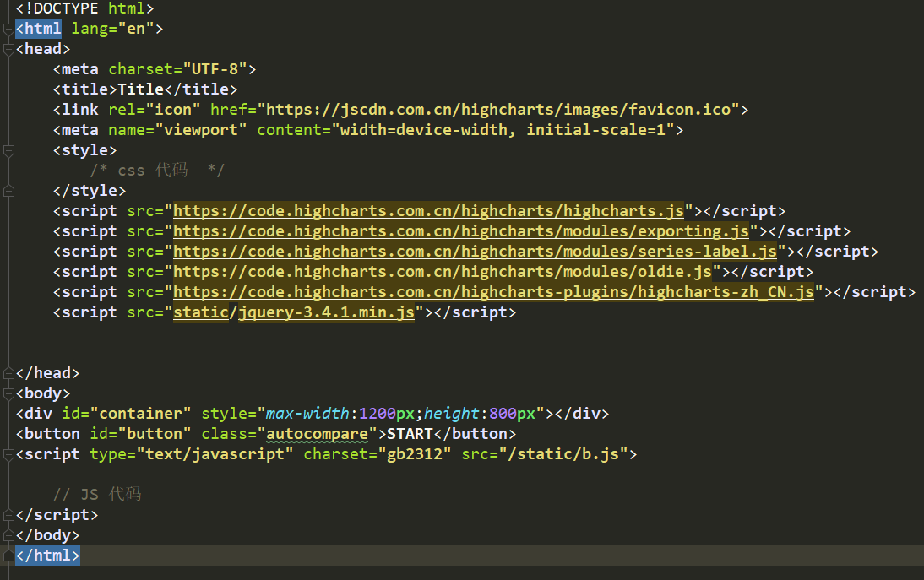Fold the opening style tag block

[8, 151]
